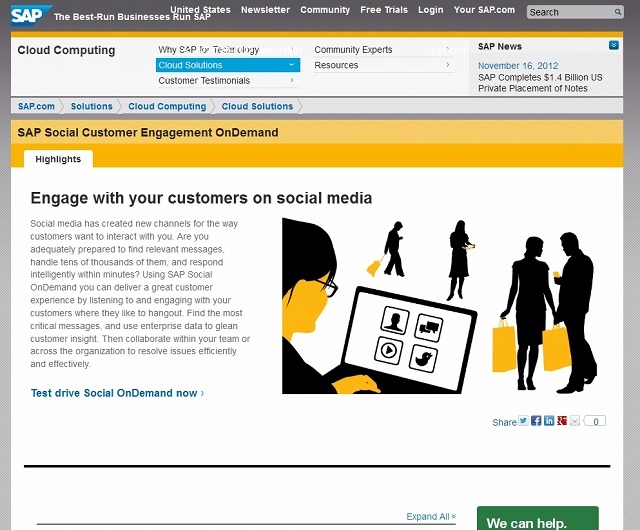Select the Highlights tab
This screenshot has height=530, width=640.
58,159
